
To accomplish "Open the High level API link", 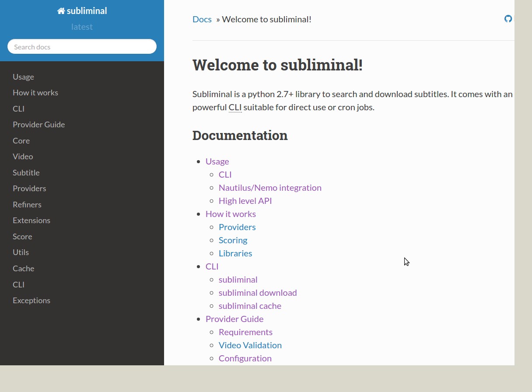I will (245, 201).
